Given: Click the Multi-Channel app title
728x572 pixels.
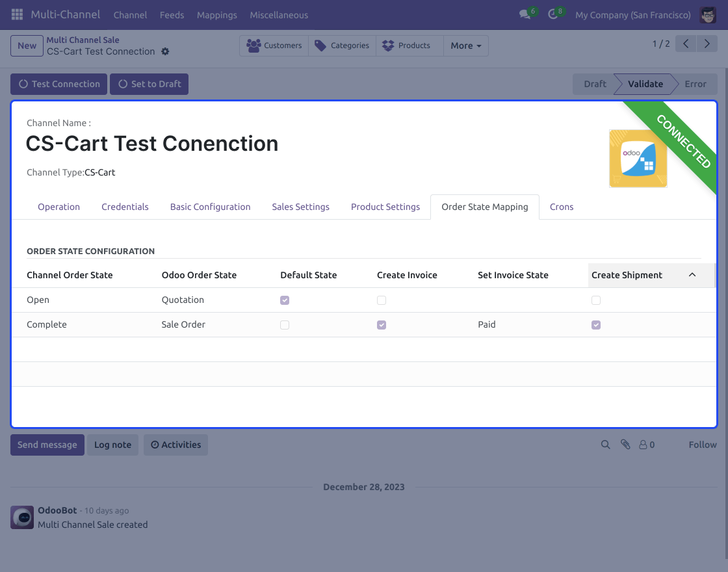Looking at the screenshot, I should pyautogui.click(x=66, y=15).
